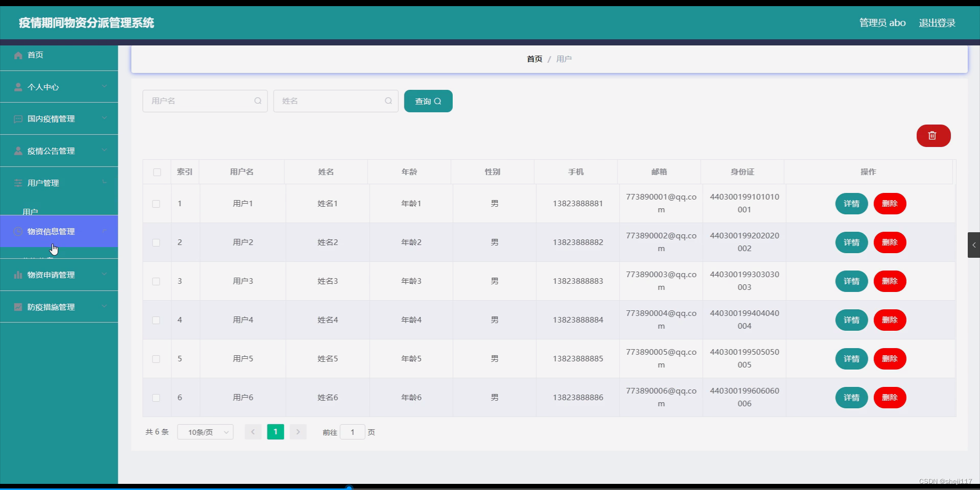Click the 查询 search button
The width and height of the screenshot is (980, 490).
[x=428, y=101]
